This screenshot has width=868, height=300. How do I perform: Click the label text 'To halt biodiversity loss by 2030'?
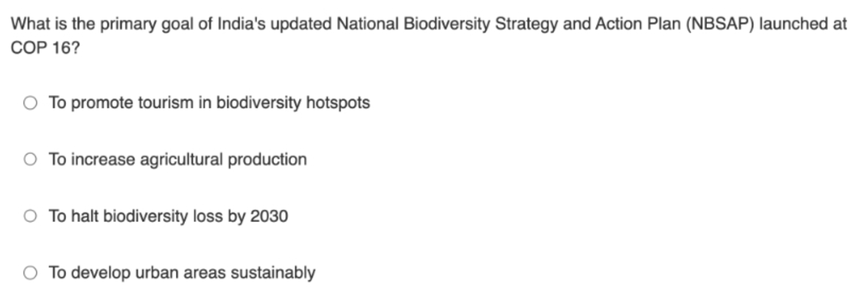click(x=169, y=216)
